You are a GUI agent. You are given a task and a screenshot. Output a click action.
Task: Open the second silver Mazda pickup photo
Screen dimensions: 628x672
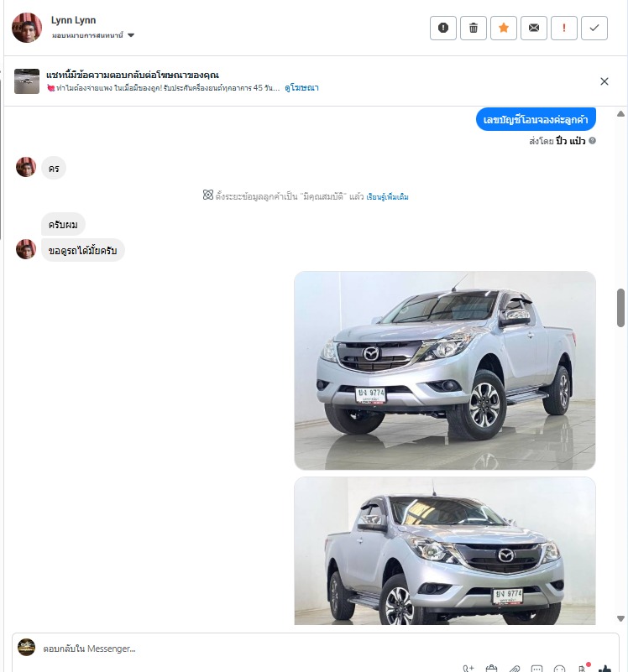(445, 550)
